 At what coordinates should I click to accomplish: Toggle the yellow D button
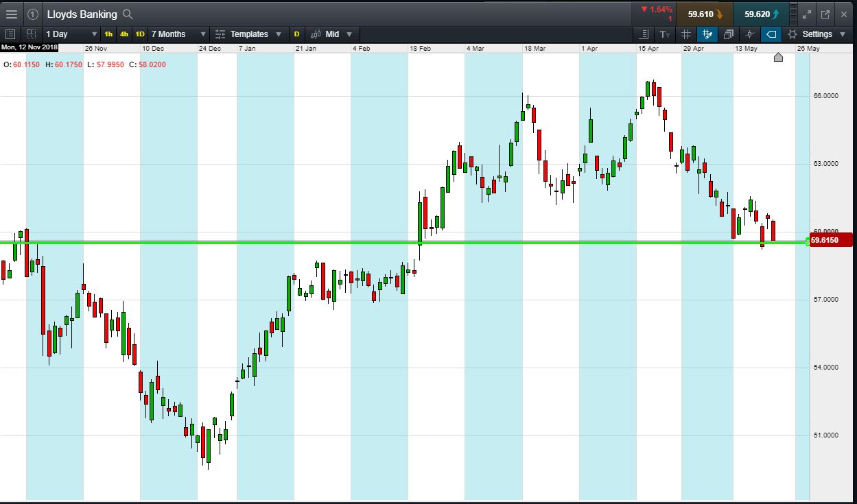[297, 34]
